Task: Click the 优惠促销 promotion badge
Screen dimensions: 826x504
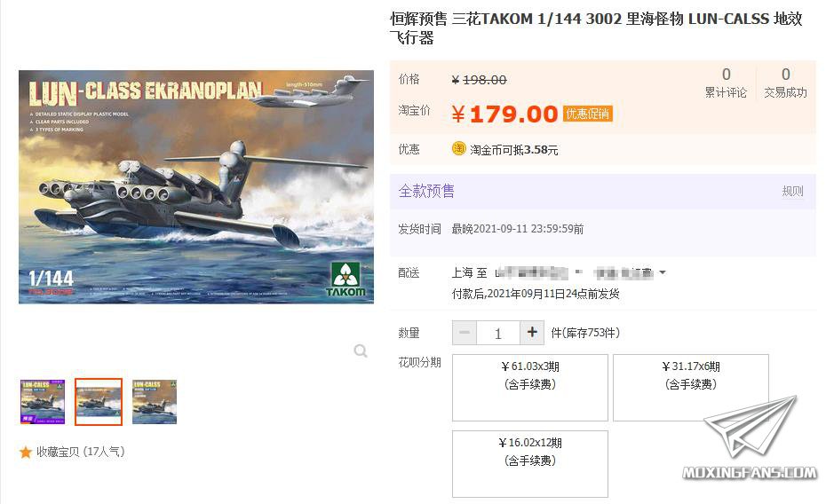Action: point(587,114)
